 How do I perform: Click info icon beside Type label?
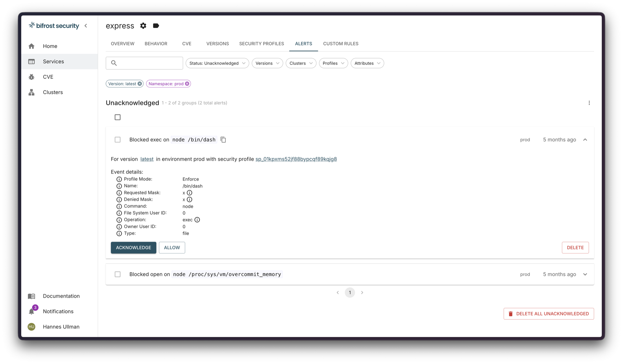click(119, 234)
